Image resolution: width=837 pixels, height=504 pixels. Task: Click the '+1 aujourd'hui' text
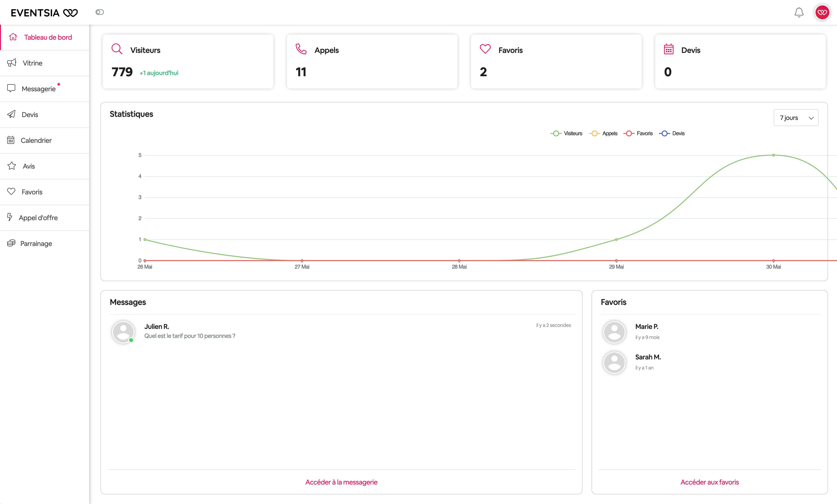(159, 73)
